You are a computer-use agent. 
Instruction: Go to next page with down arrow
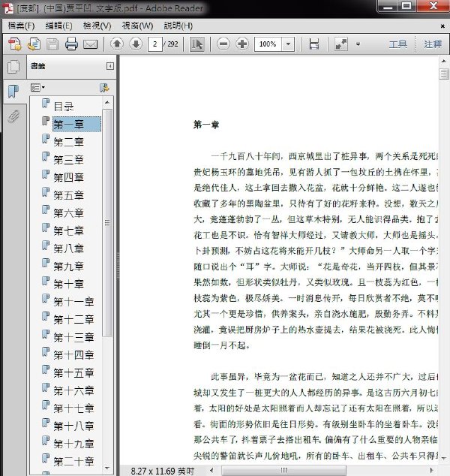pos(136,44)
